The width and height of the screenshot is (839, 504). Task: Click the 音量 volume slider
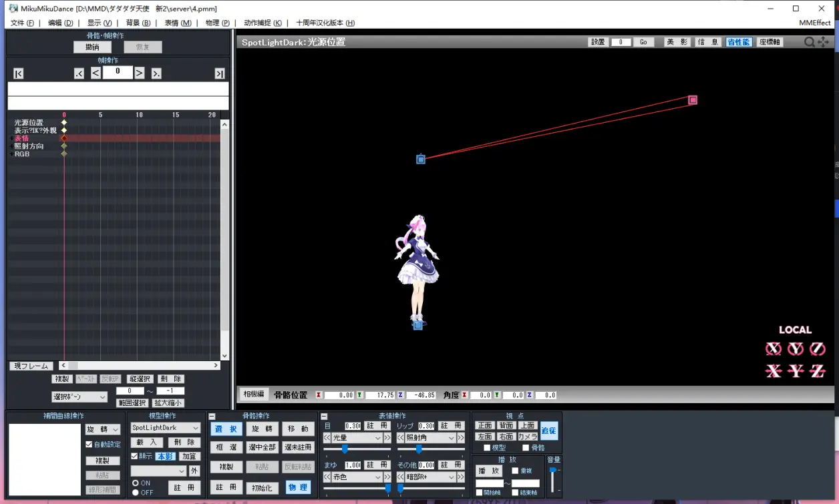tap(553, 480)
